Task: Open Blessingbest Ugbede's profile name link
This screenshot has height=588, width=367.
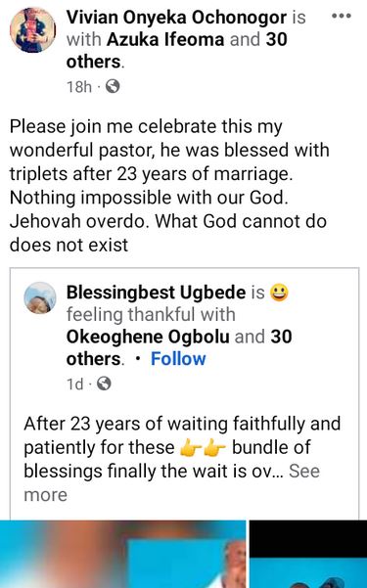Action: pyautogui.click(x=157, y=293)
